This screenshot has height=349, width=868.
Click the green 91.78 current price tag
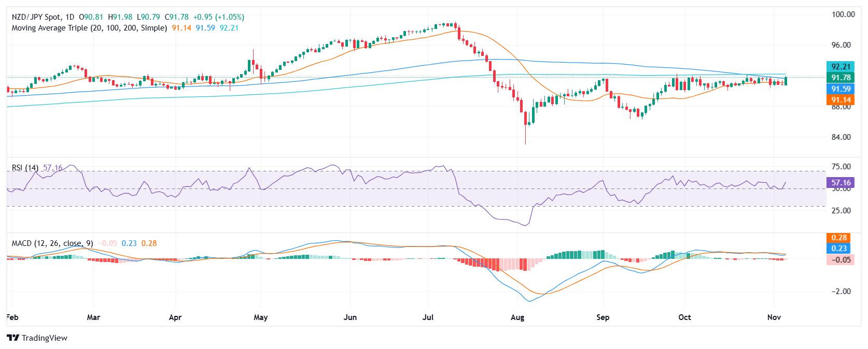coord(840,78)
